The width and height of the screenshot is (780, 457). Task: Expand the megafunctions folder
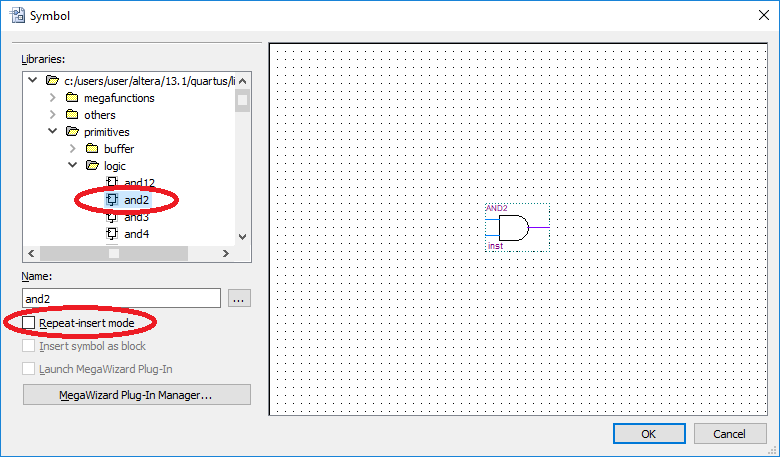click(x=53, y=97)
